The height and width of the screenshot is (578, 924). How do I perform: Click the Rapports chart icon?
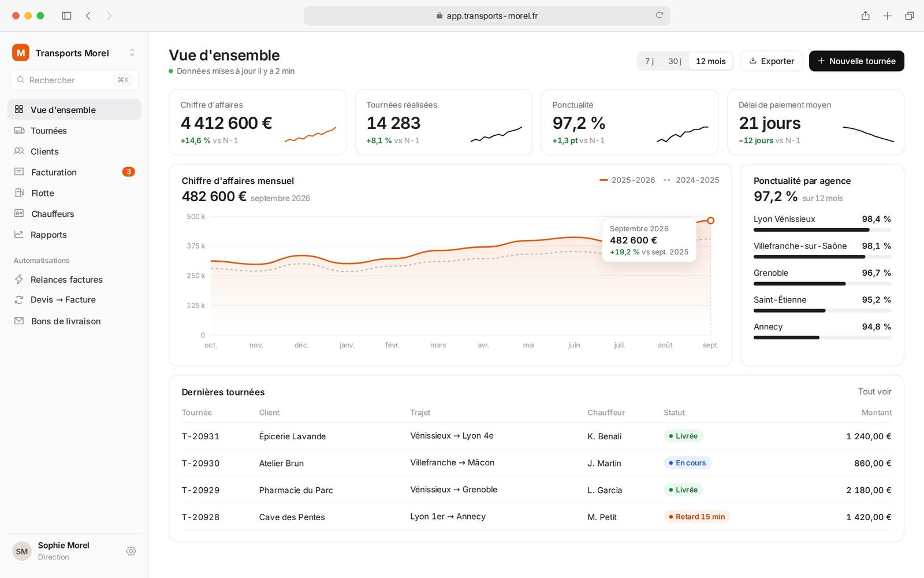[x=19, y=235]
